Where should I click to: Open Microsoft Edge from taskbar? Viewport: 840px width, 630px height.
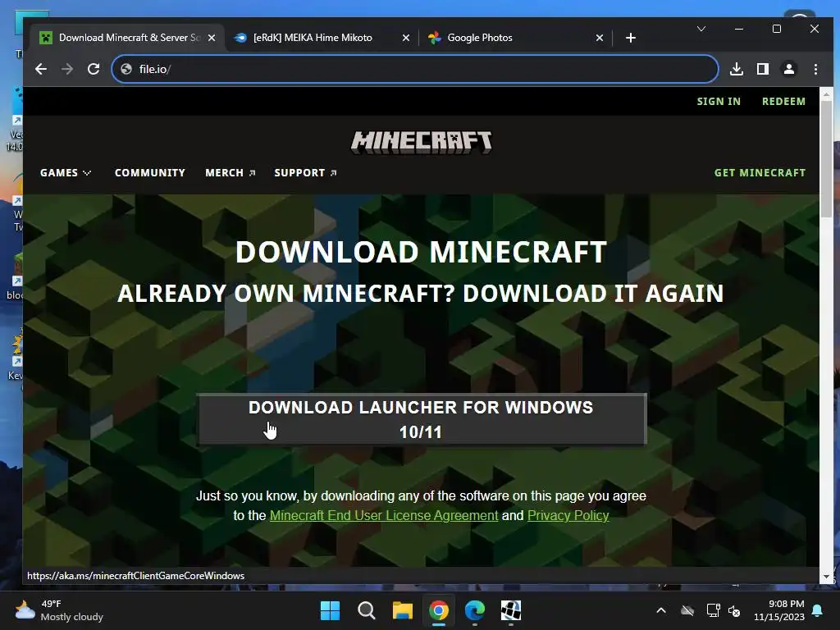click(475, 610)
